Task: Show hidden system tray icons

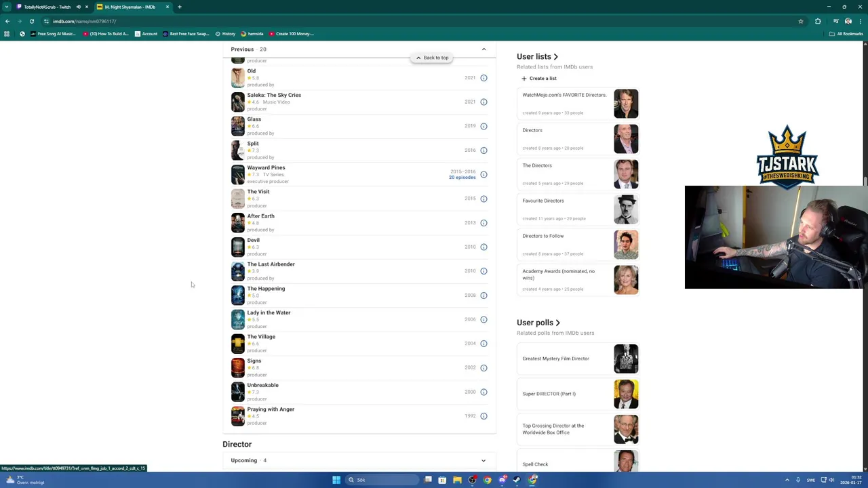Action: (787, 480)
